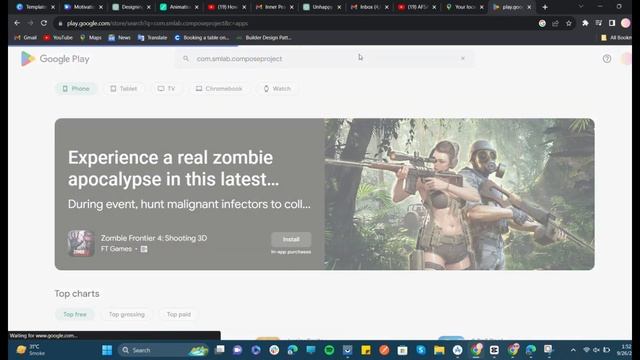Select the Chromebook device filter chip
The image size is (640, 360).
click(x=219, y=89)
